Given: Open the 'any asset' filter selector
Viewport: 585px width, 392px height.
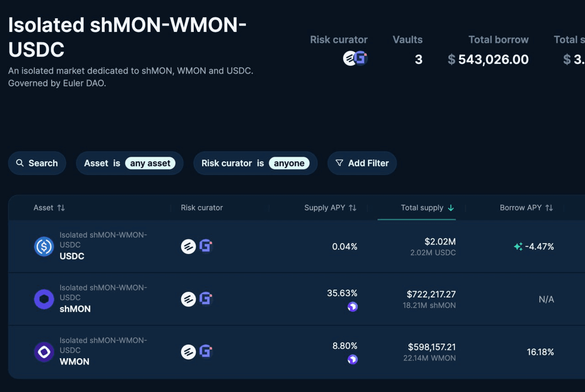Looking at the screenshot, I should point(150,163).
